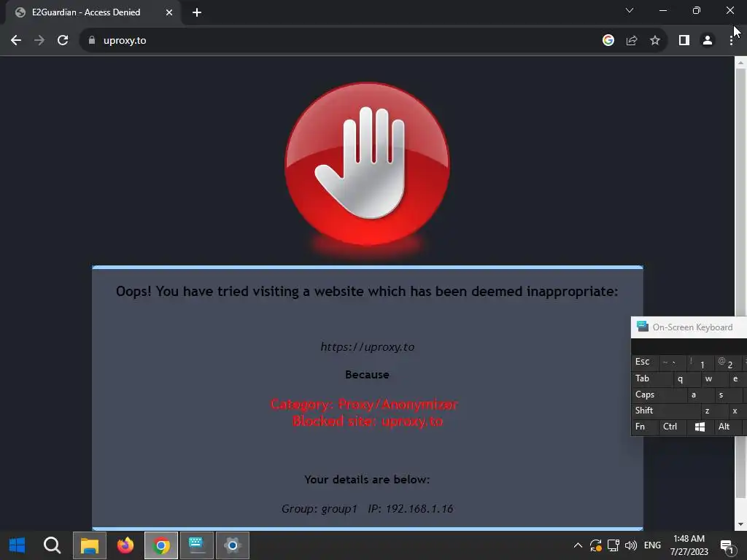
Task: Click the 'Group: group1' text
Action: (320, 509)
